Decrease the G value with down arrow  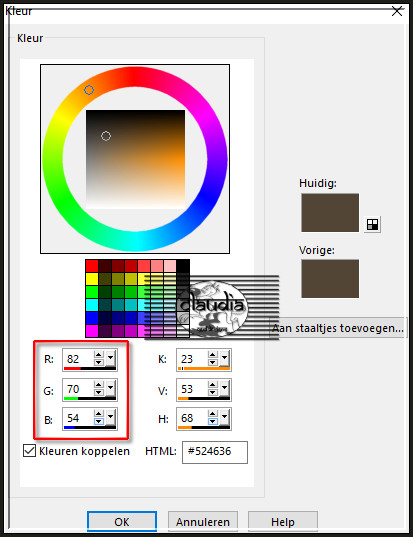99,392
